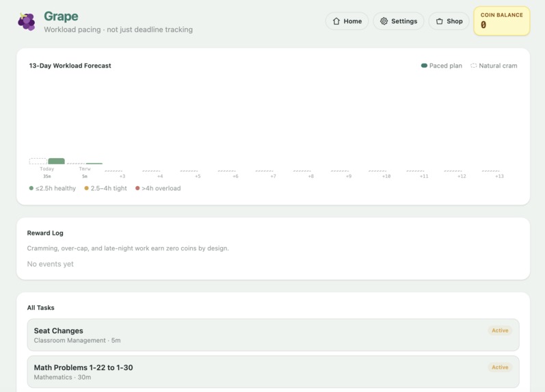Click the Natural cram legend label
The width and height of the screenshot is (545, 392).
click(x=498, y=66)
